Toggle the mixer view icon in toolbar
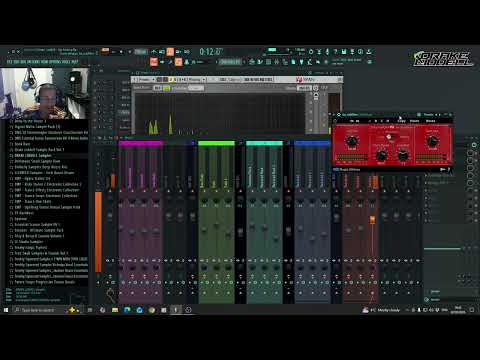 (x=277, y=62)
